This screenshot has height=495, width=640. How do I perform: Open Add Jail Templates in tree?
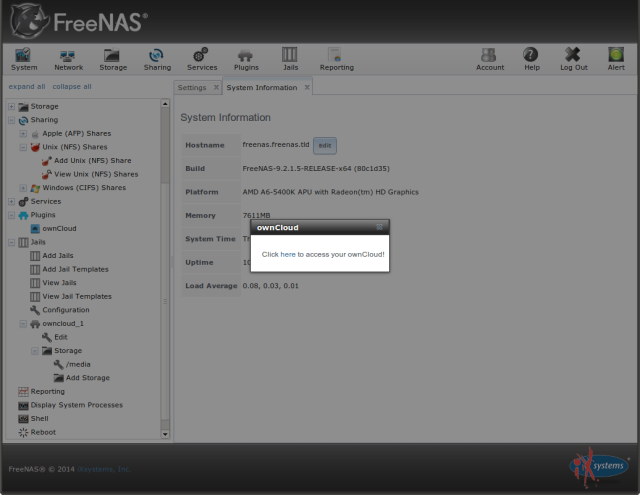[76, 269]
